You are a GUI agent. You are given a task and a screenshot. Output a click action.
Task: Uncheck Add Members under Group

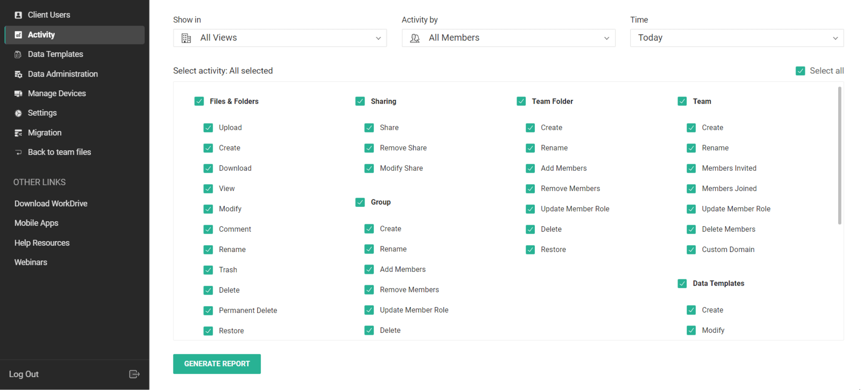369,269
